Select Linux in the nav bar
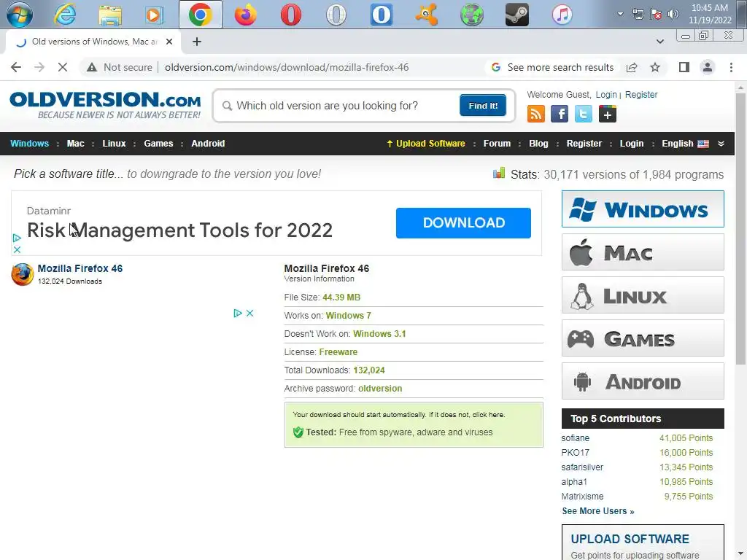Image resolution: width=747 pixels, height=560 pixels. (114, 144)
